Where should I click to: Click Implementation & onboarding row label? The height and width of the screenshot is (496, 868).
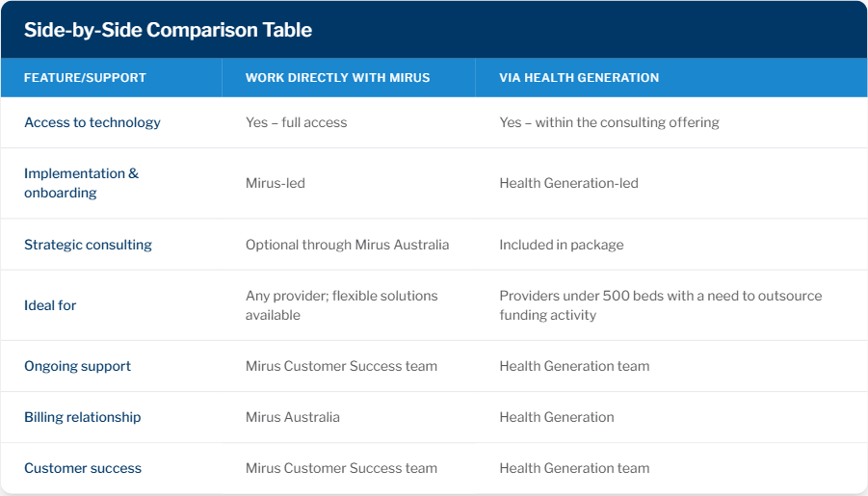(x=81, y=183)
